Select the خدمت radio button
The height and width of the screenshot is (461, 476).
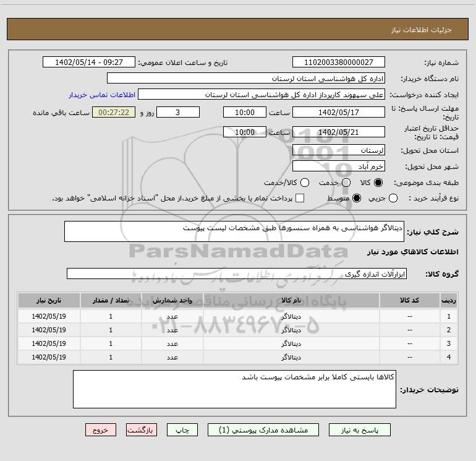click(x=346, y=183)
